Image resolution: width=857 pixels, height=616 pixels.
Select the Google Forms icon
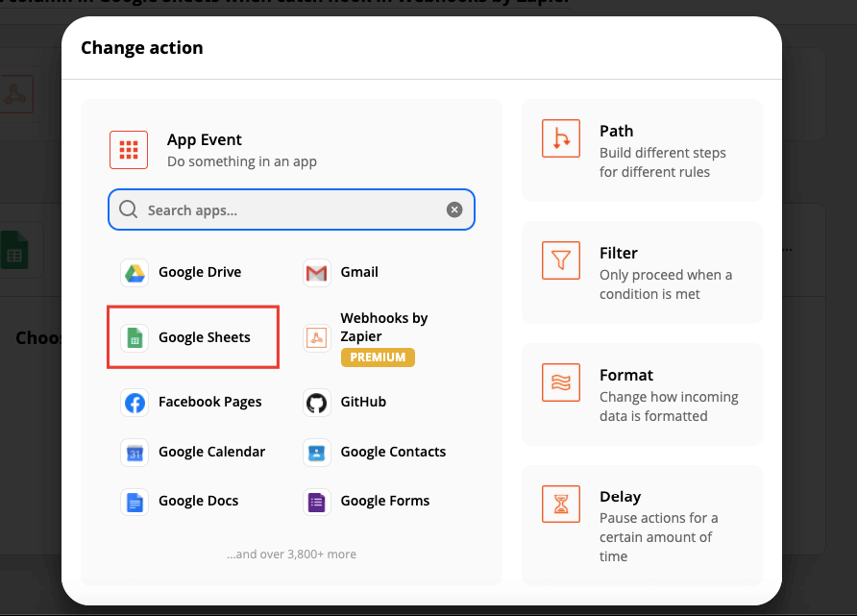[x=316, y=502]
